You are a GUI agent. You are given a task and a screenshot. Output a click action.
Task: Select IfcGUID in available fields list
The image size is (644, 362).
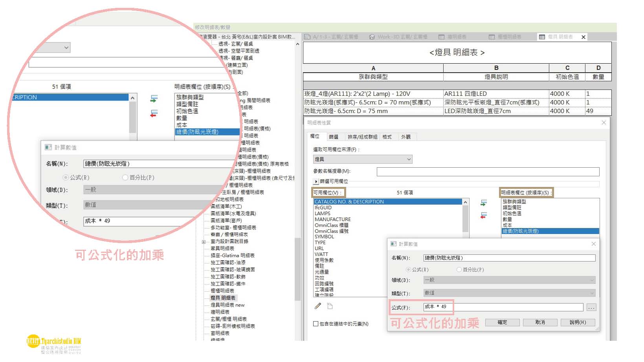click(x=323, y=208)
